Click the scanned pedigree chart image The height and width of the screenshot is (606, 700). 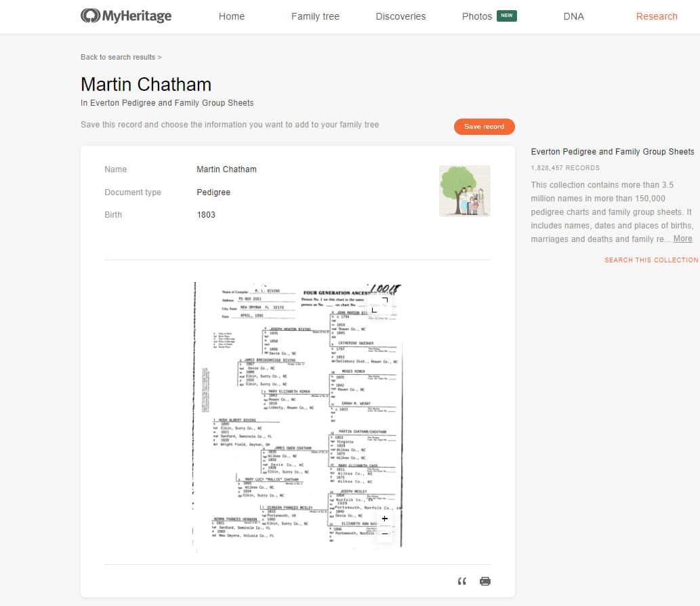297,416
